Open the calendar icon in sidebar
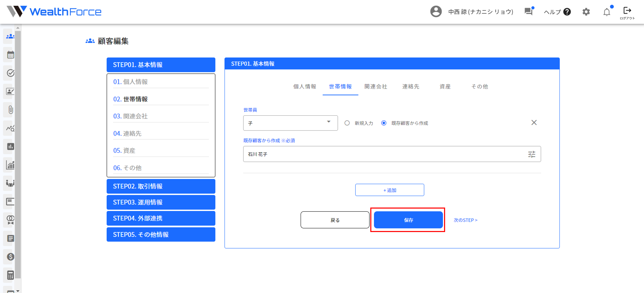This screenshot has height=293, width=644. (10, 55)
